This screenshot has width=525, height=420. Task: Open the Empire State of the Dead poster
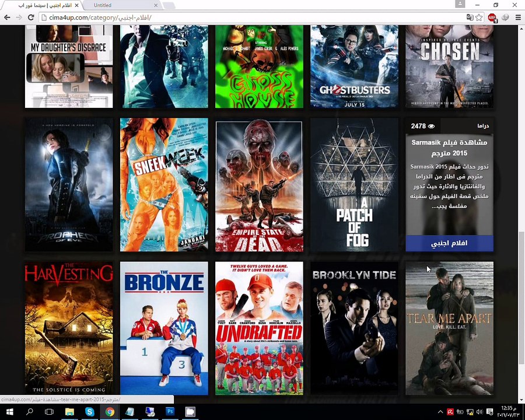[259, 184]
